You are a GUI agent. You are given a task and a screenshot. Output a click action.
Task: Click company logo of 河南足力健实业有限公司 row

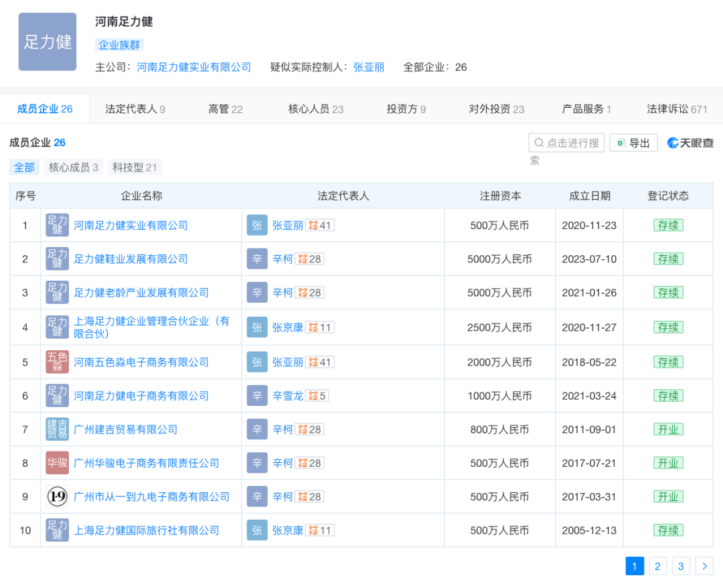[x=57, y=225]
